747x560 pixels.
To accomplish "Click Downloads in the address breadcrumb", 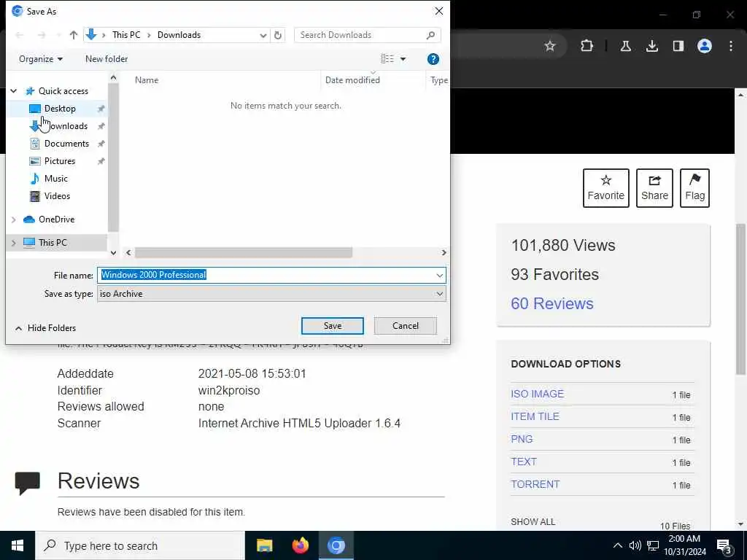I will [x=179, y=35].
